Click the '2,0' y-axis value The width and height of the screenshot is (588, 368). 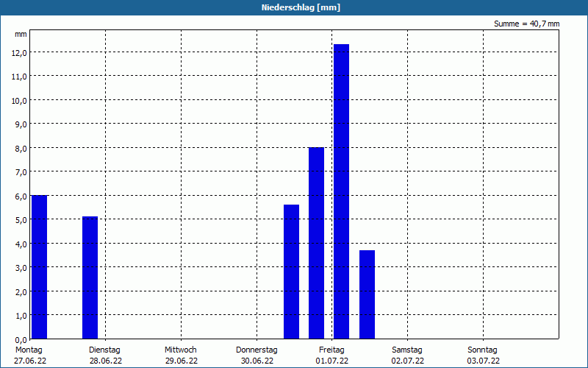click(21, 292)
